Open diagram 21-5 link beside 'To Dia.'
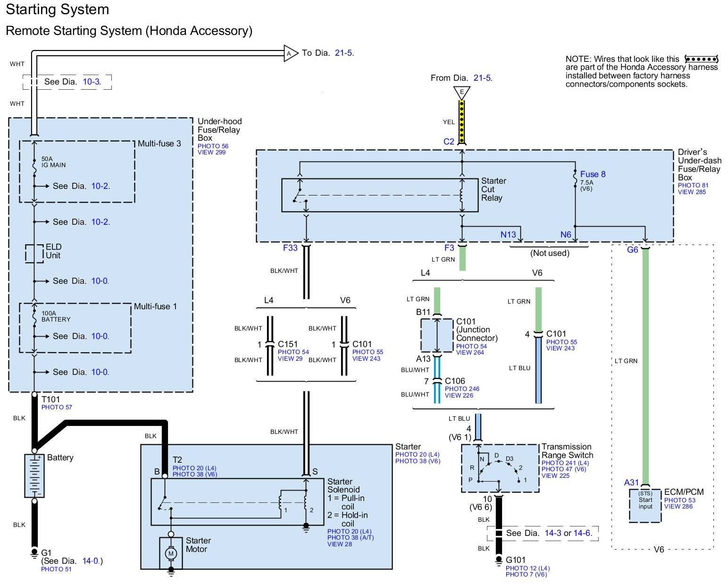Viewport: 728px width, 585px height. click(x=344, y=53)
